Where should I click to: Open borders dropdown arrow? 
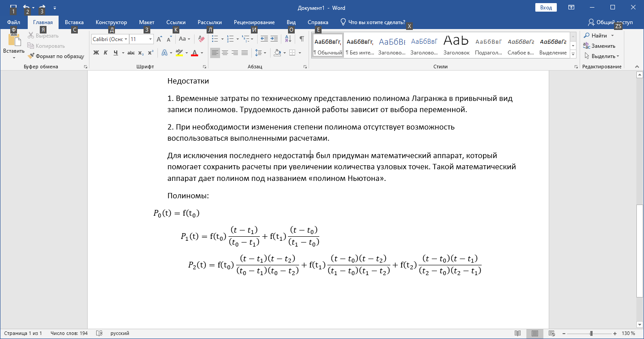(x=300, y=53)
